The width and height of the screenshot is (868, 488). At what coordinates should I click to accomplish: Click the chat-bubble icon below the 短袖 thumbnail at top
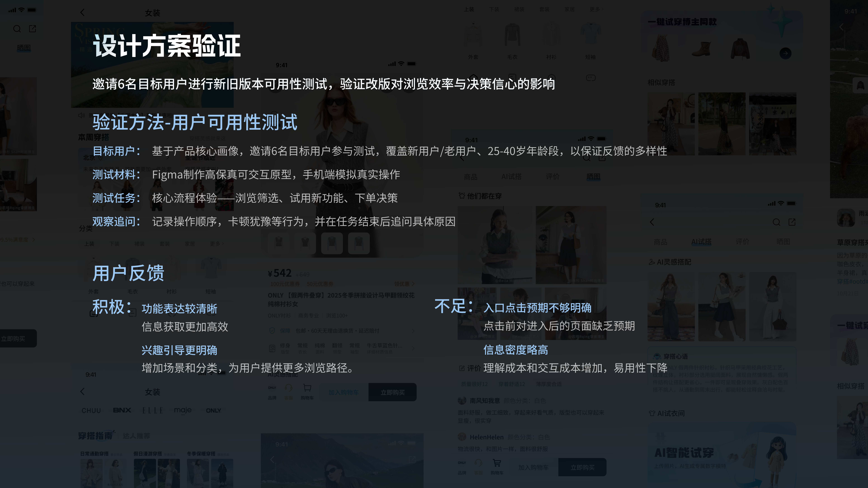pos(591,78)
